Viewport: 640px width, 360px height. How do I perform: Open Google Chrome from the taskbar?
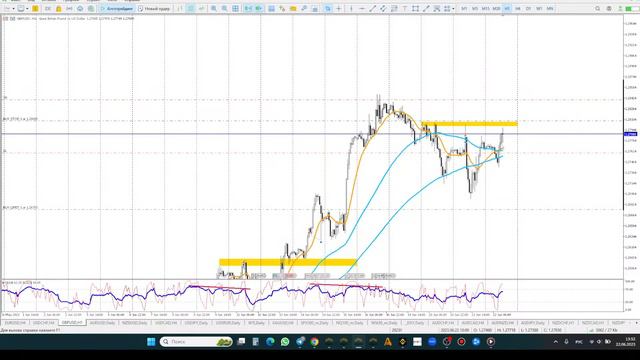tap(314, 342)
